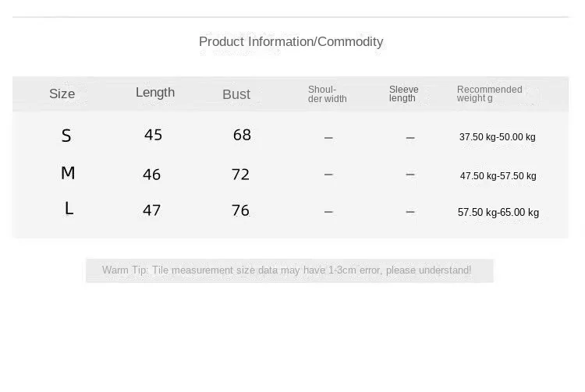Click the Recommended weight column header
This screenshot has width=585, height=392.
tap(489, 94)
